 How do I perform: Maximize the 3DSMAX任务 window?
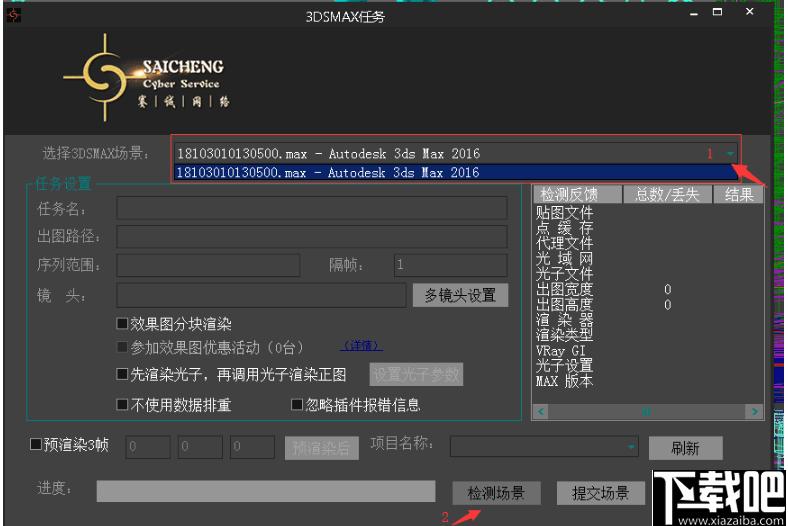[718, 12]
